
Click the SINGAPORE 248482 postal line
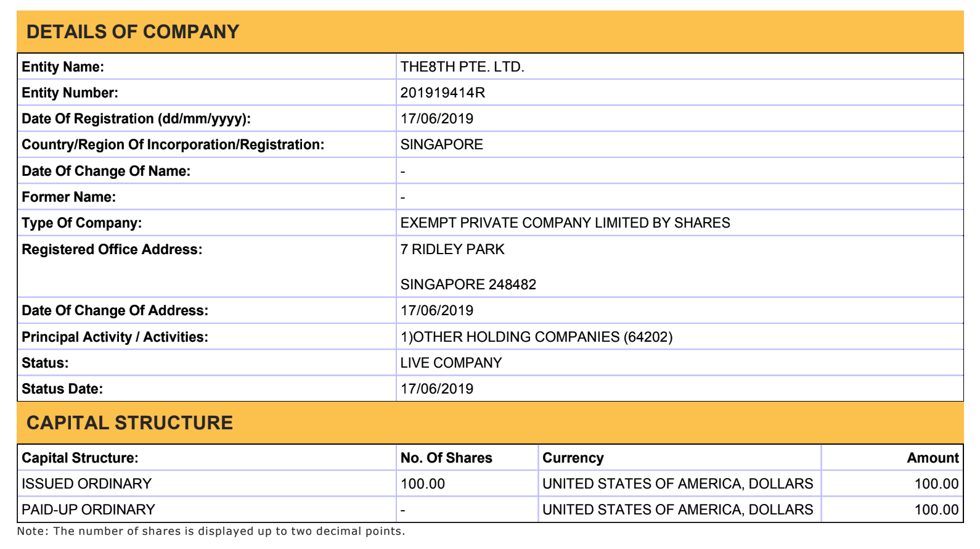[x=468, y=284]
